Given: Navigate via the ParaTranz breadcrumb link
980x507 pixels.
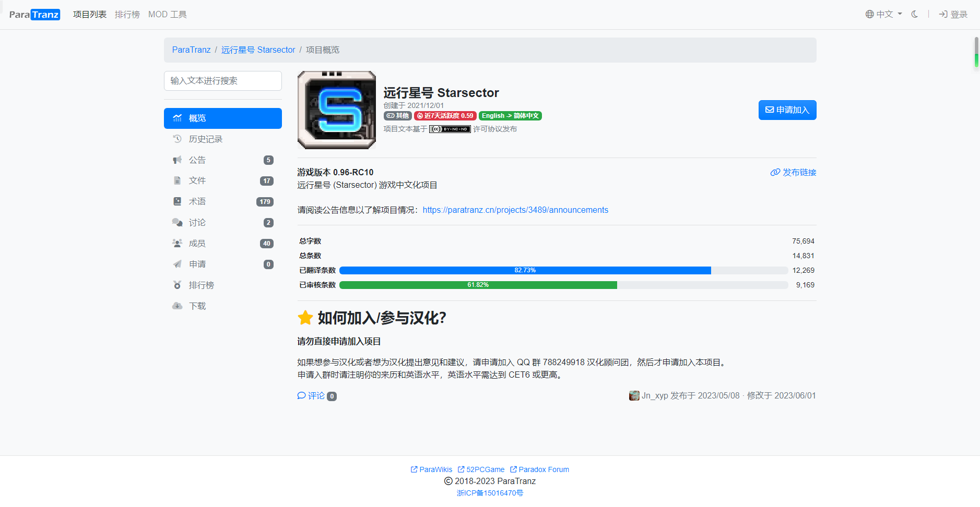Looking at the screenshot, I should (x=191, y=50).
